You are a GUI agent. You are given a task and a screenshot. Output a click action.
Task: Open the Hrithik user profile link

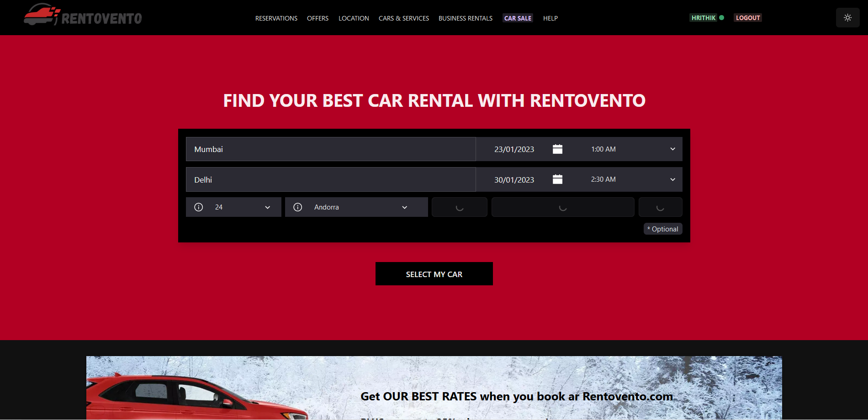click(x=703, y=18)
